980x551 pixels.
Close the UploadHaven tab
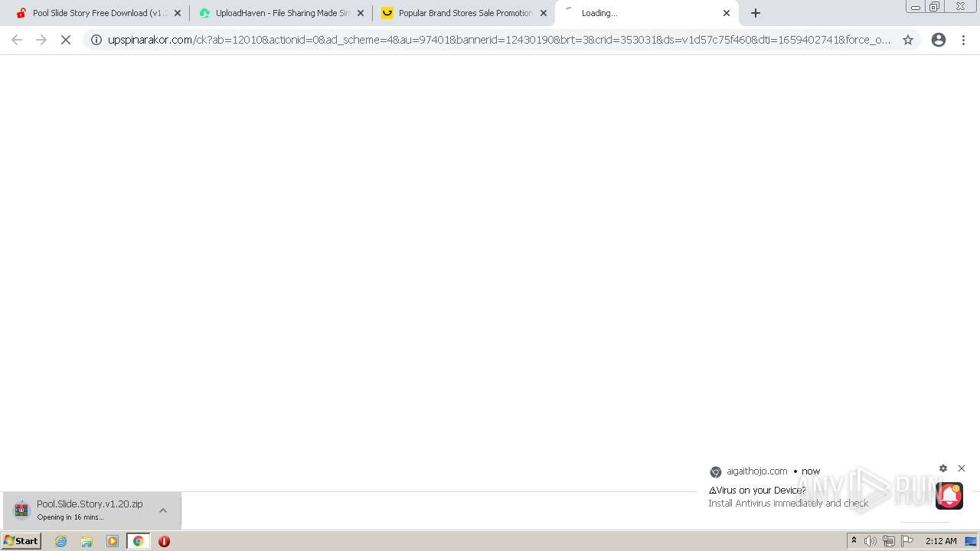[361, 13]
